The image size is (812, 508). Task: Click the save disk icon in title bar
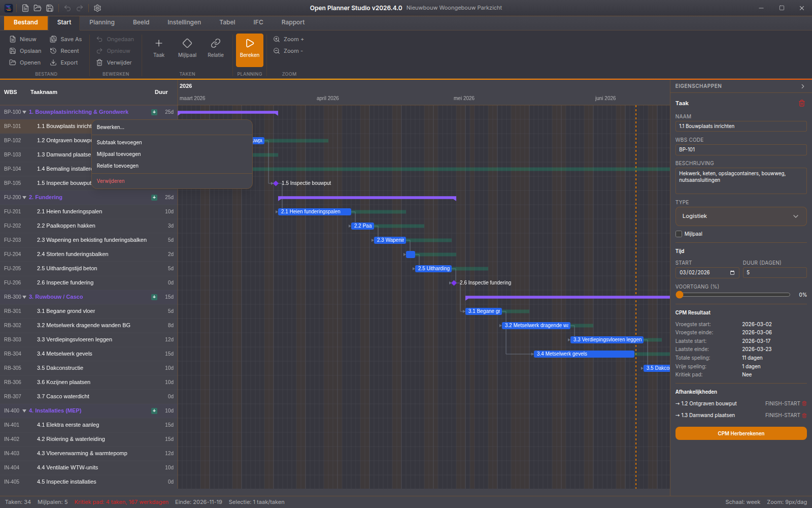(50, 8)
